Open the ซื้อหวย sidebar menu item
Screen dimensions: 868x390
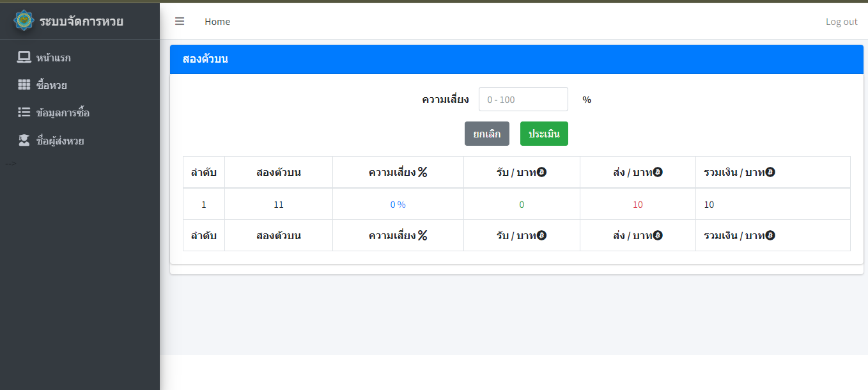pyautogui.click(x=51, y=85)
